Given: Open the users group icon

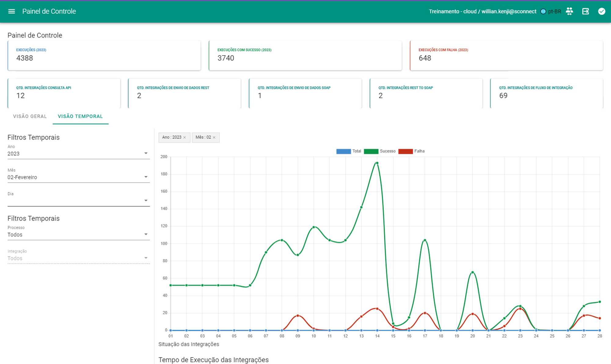Looking at the screenshot, I should [569, 11].
